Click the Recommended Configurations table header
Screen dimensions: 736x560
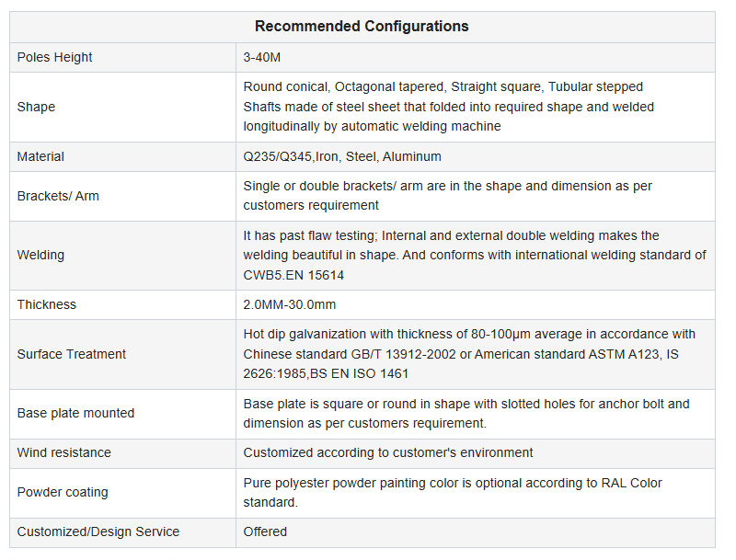click(x=362, y=26)
